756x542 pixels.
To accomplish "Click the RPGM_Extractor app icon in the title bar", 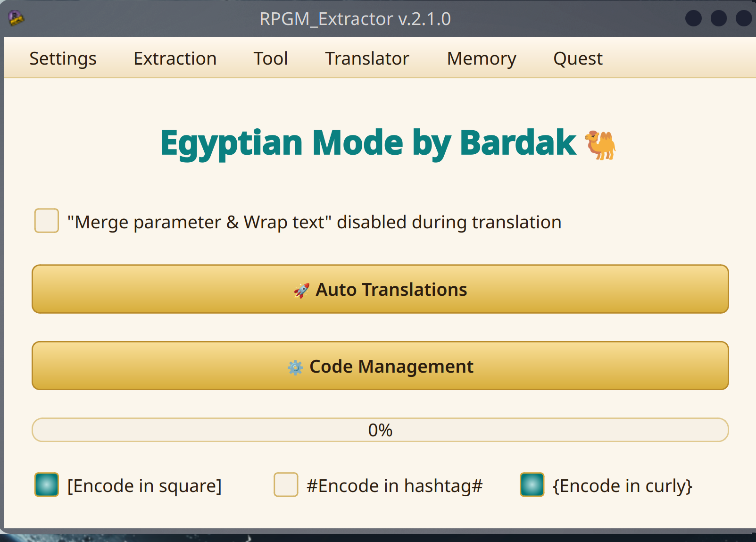I will tap(16, 18).
